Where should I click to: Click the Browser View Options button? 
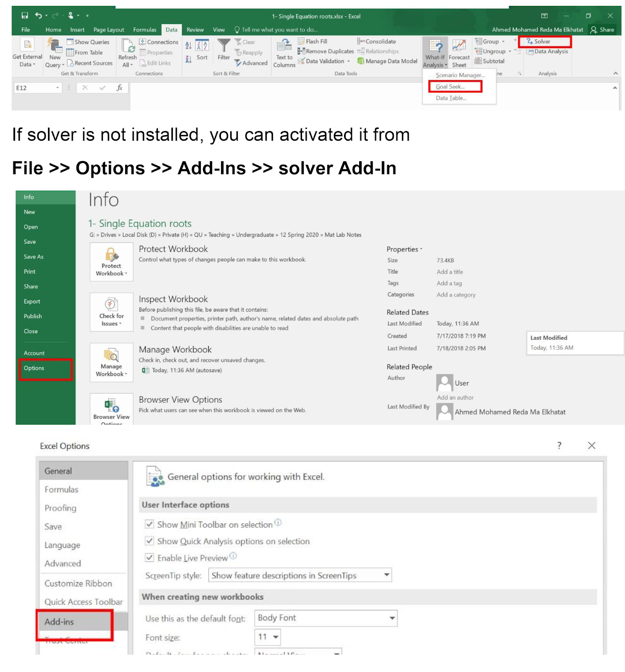click(x=111, y=409)
